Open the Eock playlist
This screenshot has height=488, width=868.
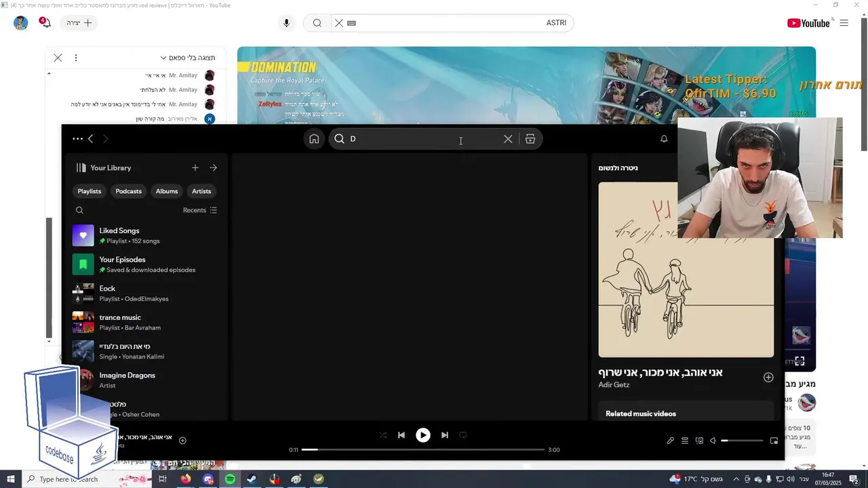[145, 293]
